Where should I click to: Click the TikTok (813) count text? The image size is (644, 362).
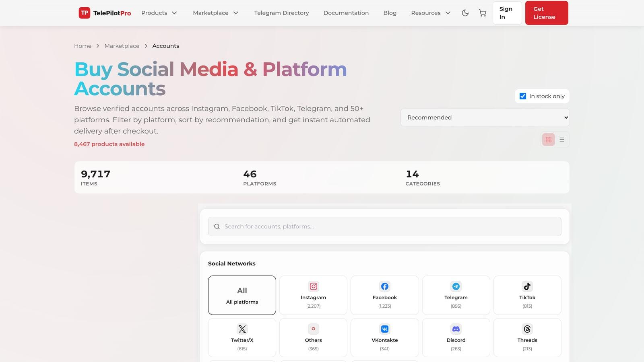[527, 306]
